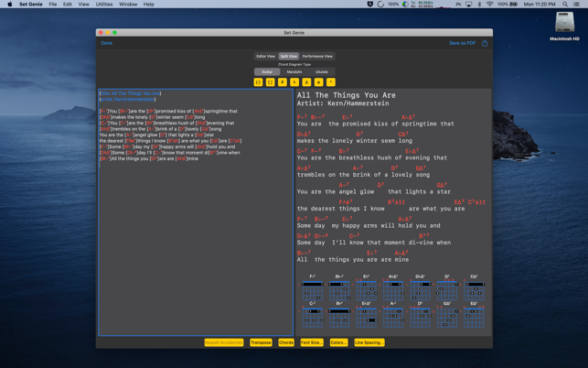
Task: Click Done to finish editing
Action: click(106, 43)
